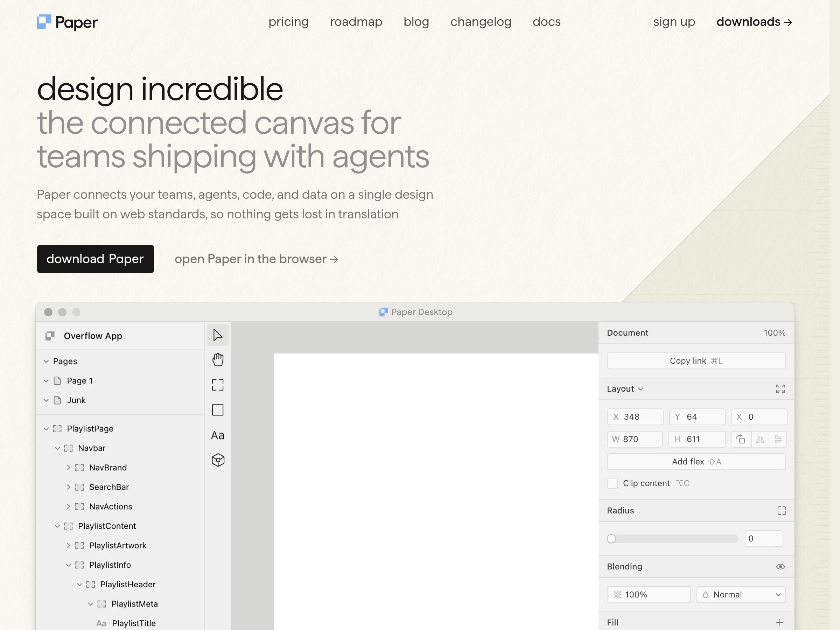
Task: Click the flip horizontal icon
Action: pos(760,439)
